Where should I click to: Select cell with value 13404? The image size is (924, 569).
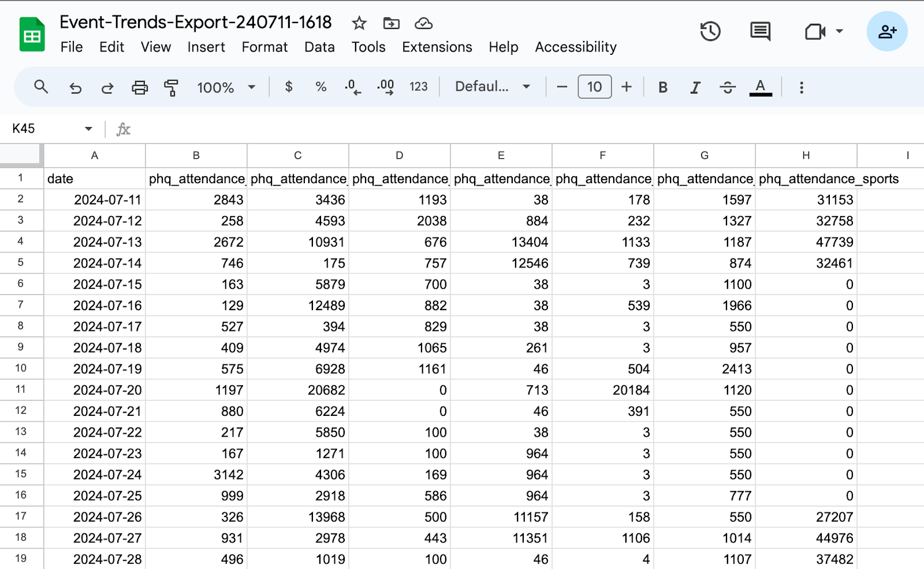[x=501, y=242]
